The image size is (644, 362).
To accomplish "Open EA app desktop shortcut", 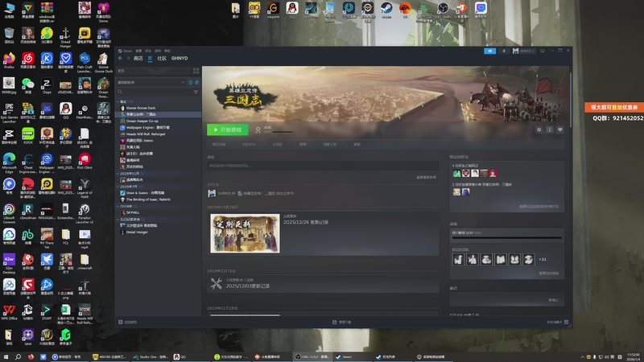I will click(406, 10).
